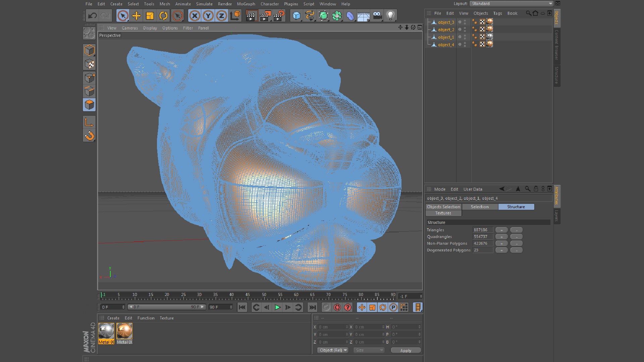Image resolution: width=644 pixels, height=362 pixels.
Task: Toggle Y axis lock
Action: 208,16
